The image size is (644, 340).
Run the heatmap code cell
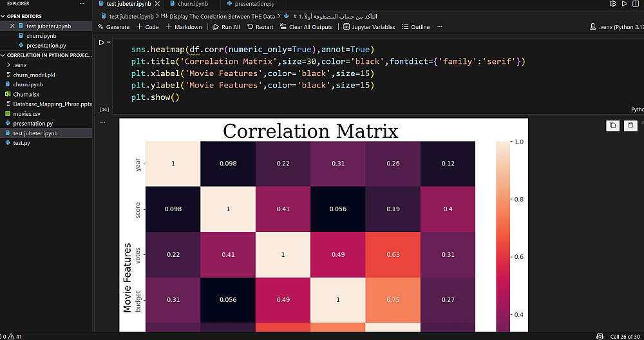(x=102, y=42)
